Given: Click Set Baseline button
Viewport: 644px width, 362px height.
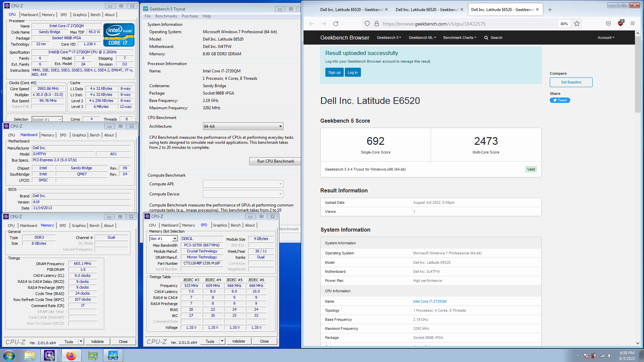Looking at the screenshot, I should pos(571,82).
